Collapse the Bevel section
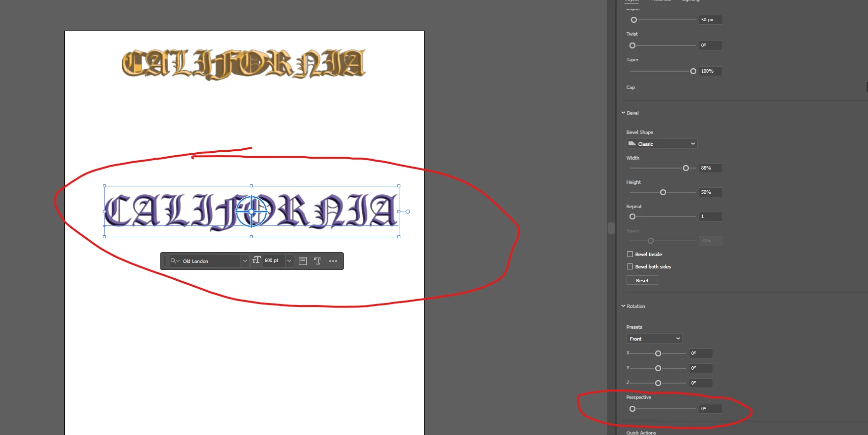The height and width of the screenshot is (435, 868). (x=624, y=113)
